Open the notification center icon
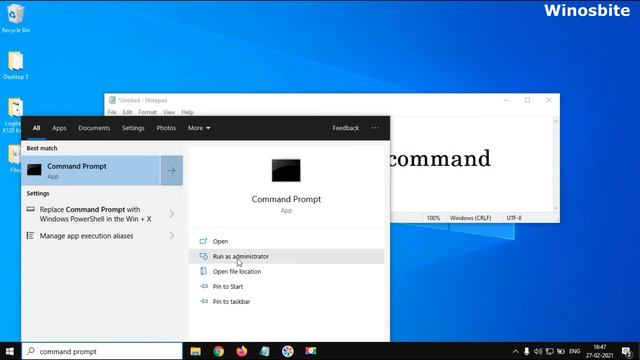The height and width of the screenshot is (360, 640). [627, 351]
